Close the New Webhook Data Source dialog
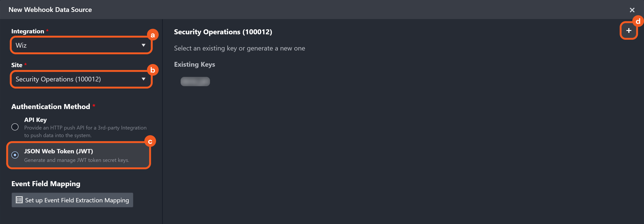Image resolution: width=644 pixels, height=224 pixels. 632,10
